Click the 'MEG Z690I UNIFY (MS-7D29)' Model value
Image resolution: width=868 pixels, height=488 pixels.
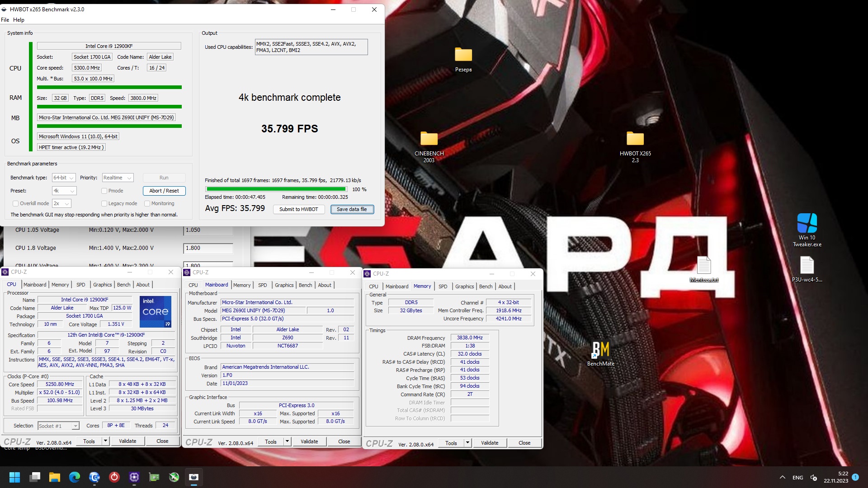pyautogui.click(x=263, y=311)
